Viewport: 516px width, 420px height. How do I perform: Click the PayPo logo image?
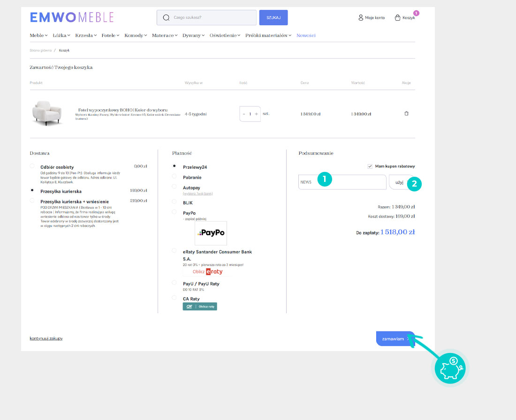point(211,233)
